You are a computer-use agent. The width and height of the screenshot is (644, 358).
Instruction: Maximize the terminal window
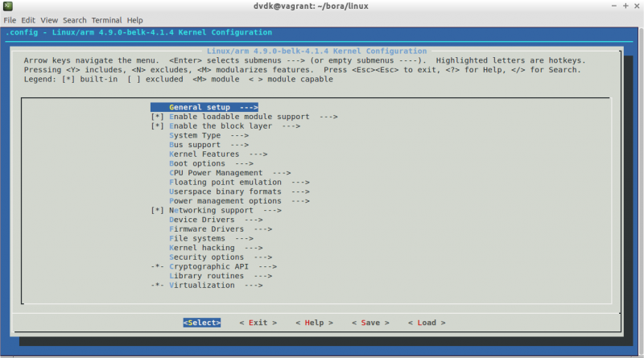coord(625,6)
